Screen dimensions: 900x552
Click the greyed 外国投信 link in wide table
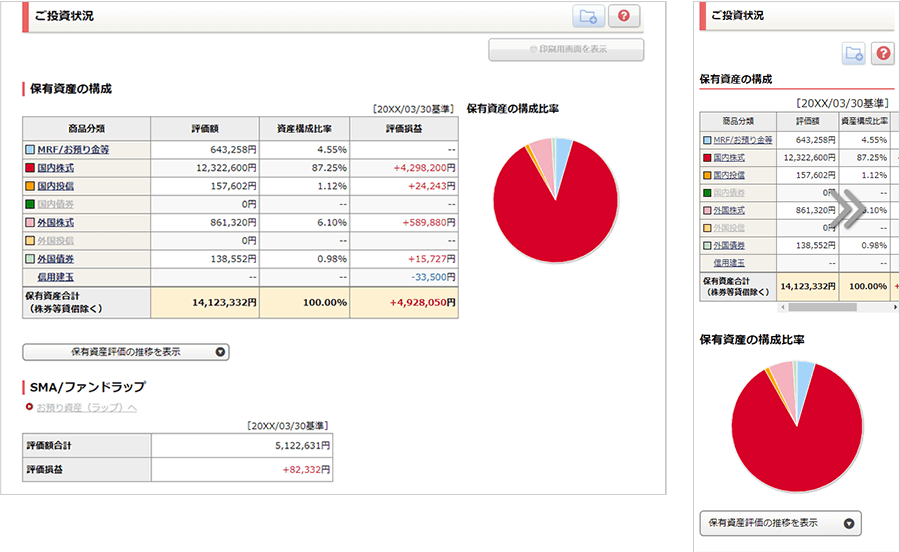coord(56,241)
